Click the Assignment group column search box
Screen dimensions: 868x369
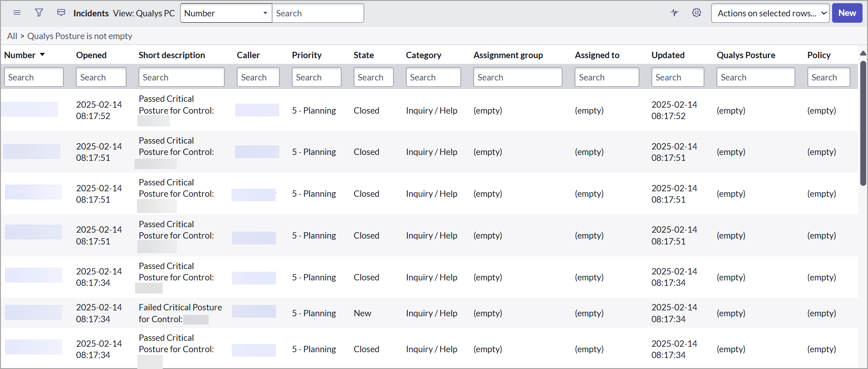[x=517, y=77]
